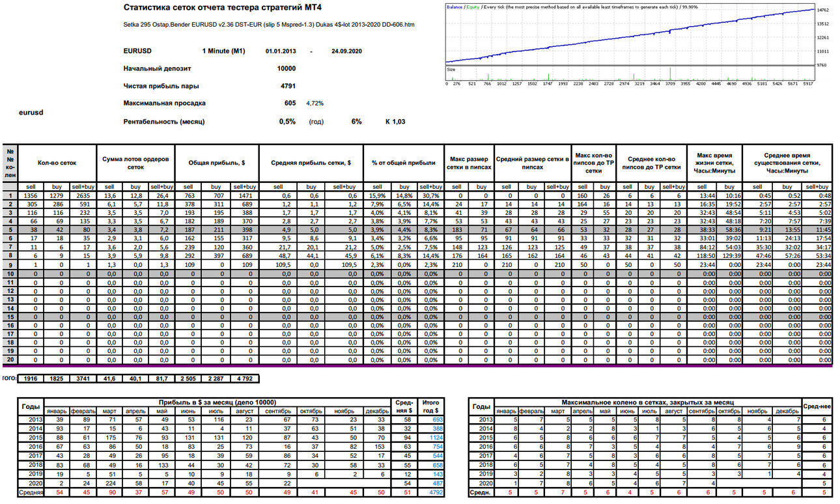840x504 pixels.
Task: Select December 2016 profit value '153'
Action: [379, 447]
